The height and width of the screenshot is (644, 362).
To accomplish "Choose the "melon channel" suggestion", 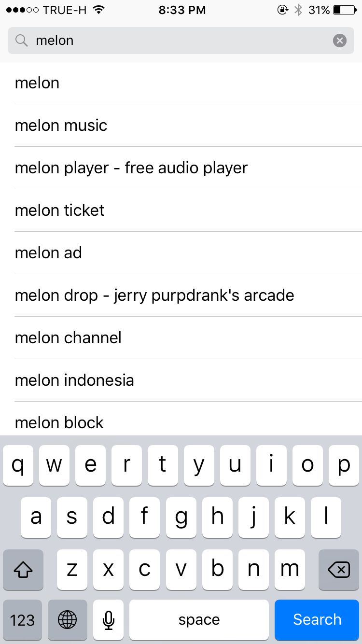I will 68,338.
